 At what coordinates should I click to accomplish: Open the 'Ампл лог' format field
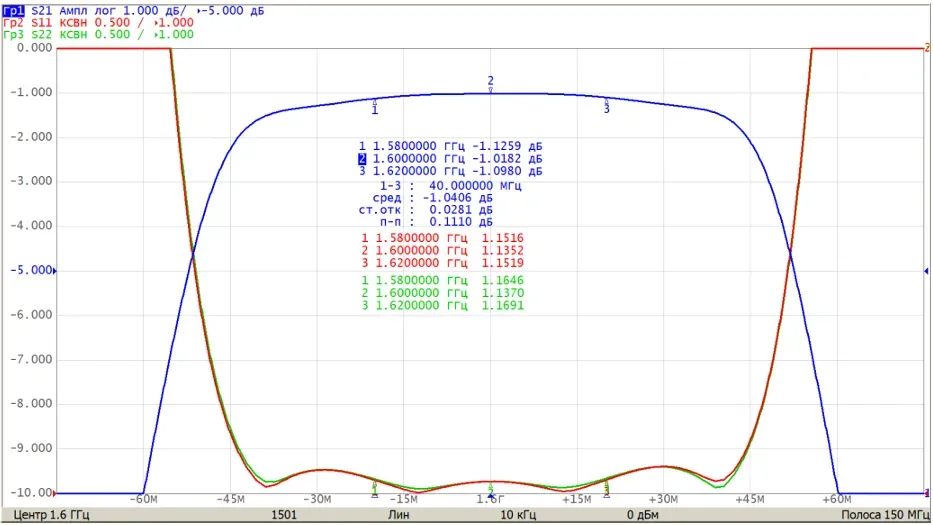[87, 11]
